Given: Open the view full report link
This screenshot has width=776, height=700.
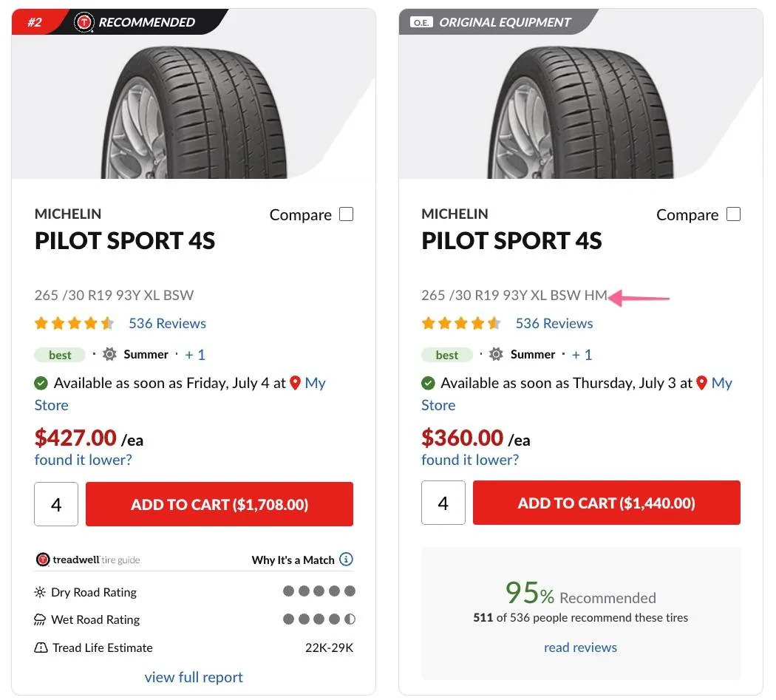Looking at the screenshot, I should click(194, 676).
